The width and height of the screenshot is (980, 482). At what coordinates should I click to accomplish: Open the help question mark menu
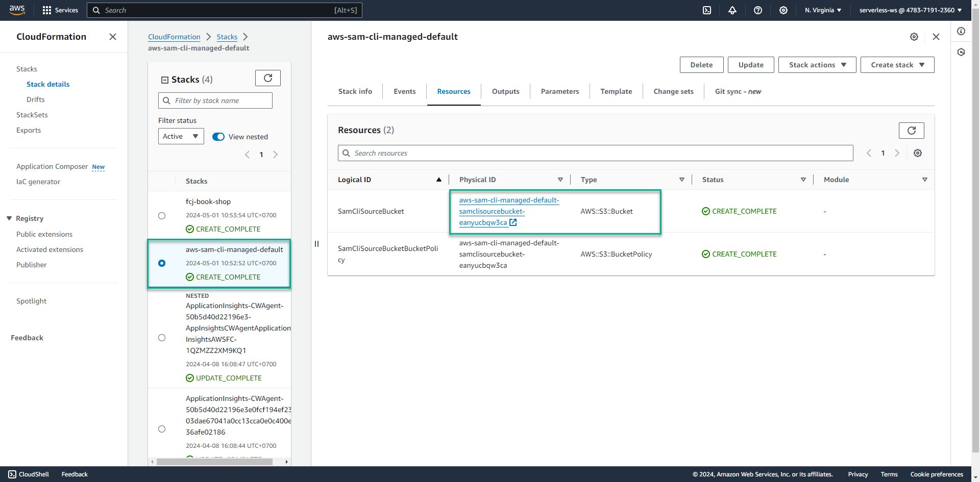point(758,10)
